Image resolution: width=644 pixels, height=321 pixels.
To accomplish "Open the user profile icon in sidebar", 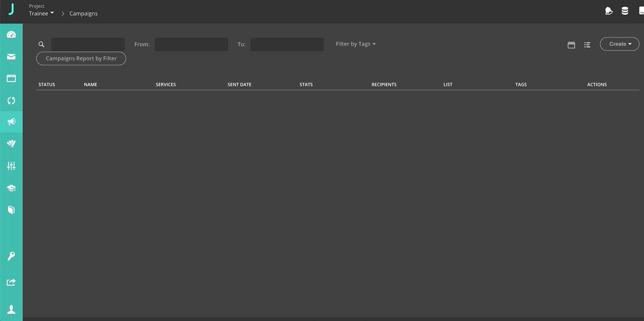I will click(x=11, y=309).
